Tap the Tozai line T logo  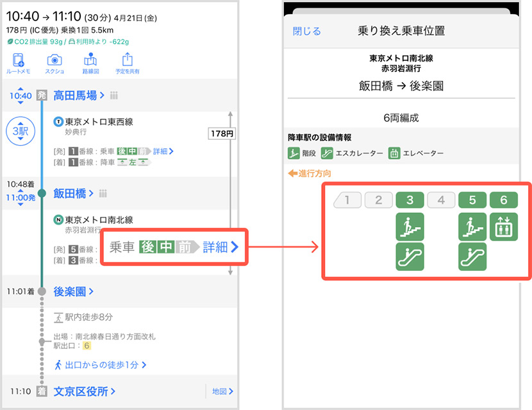pos(58,122)
